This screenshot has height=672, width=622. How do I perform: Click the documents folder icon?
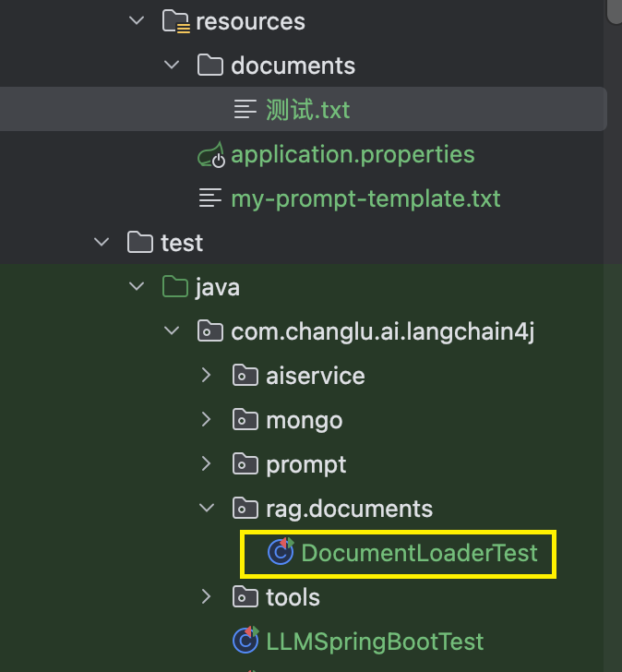pos(209,66)
